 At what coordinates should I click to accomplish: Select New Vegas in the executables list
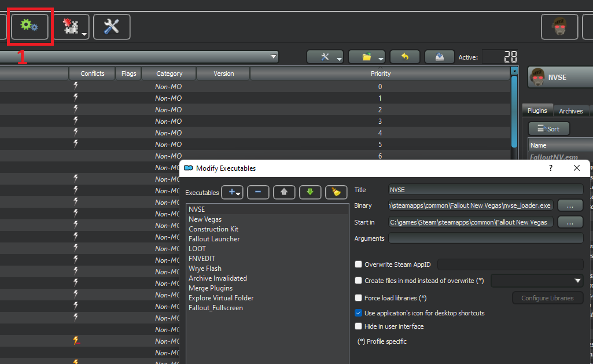click(267, 219)
